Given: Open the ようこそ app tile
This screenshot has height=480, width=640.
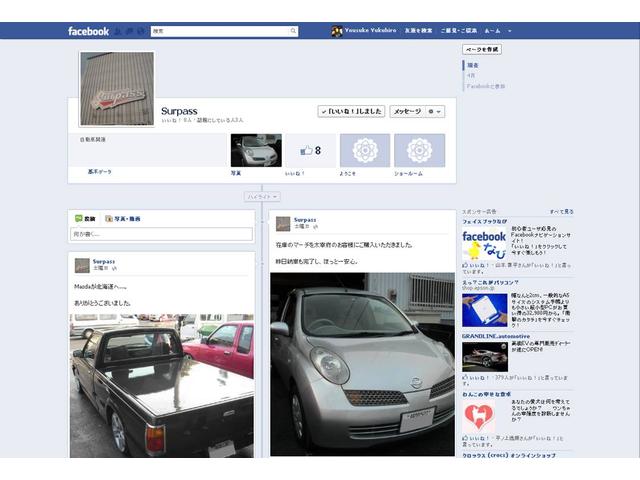Looking at the screenshot, I should [x=364, y=150].
